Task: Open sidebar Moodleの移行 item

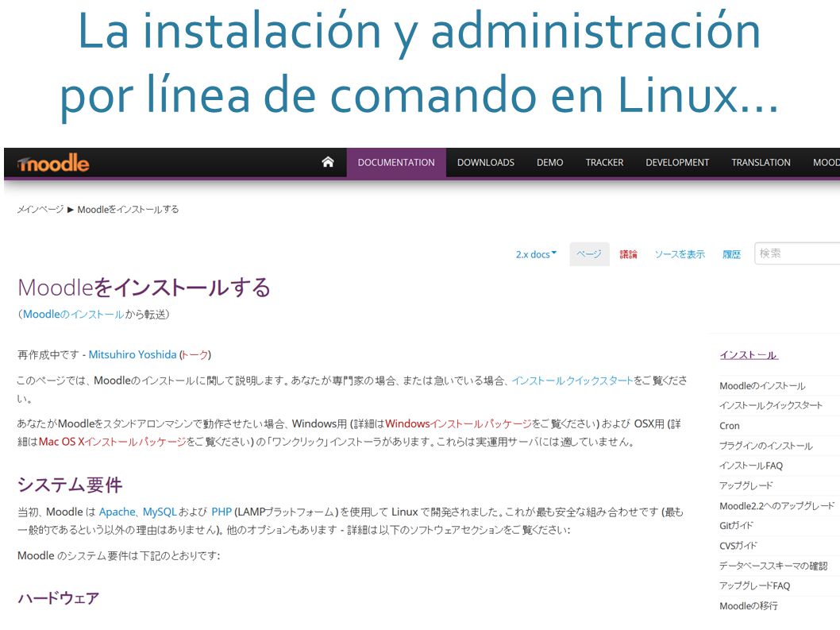Action: pos(748,606)
